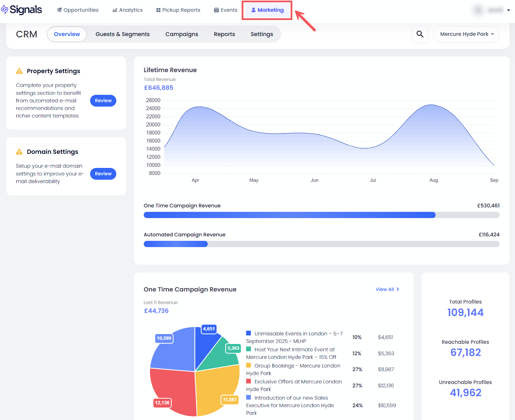The image size is (515, 420).
Task: Click the Analytics chart icon
Action: [x=115, y=10]
